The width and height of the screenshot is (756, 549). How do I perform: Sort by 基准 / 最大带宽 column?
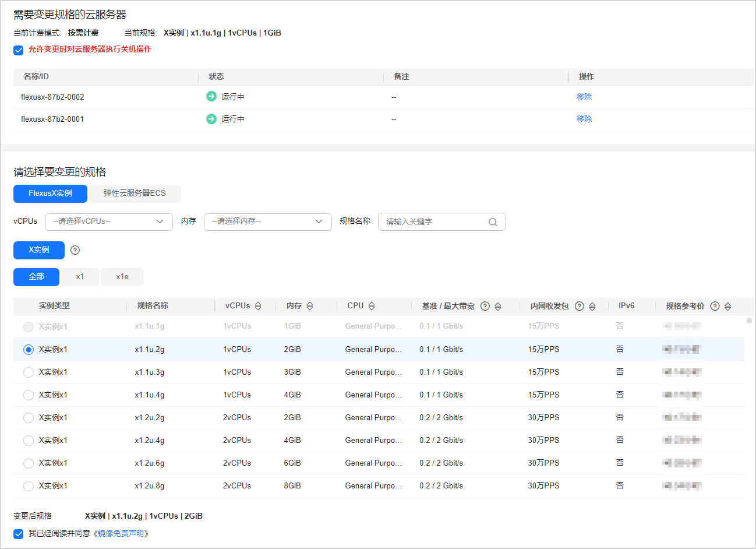tap(498, 306)
